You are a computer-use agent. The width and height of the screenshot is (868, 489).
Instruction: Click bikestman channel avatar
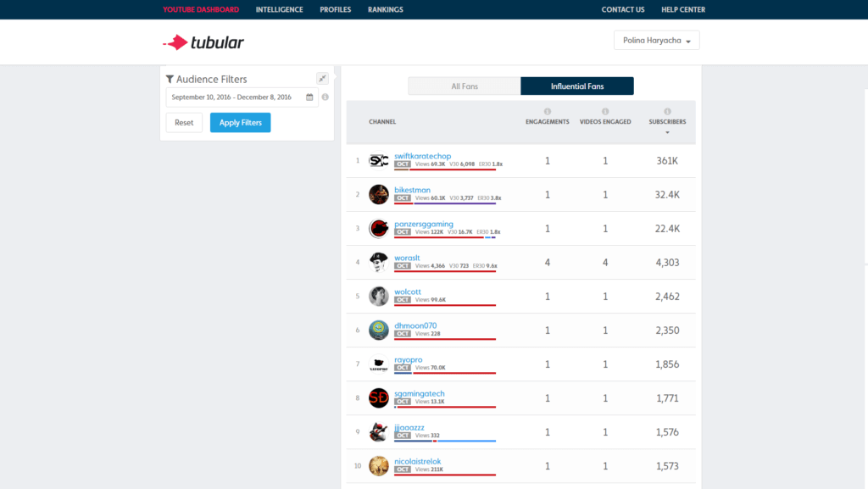pyautogui.click(x=379, y=194)
